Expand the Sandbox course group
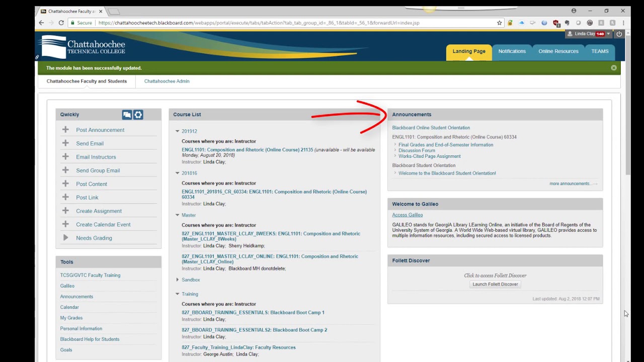Viewport: 644px width, 362px height. (x=177, y=280)
